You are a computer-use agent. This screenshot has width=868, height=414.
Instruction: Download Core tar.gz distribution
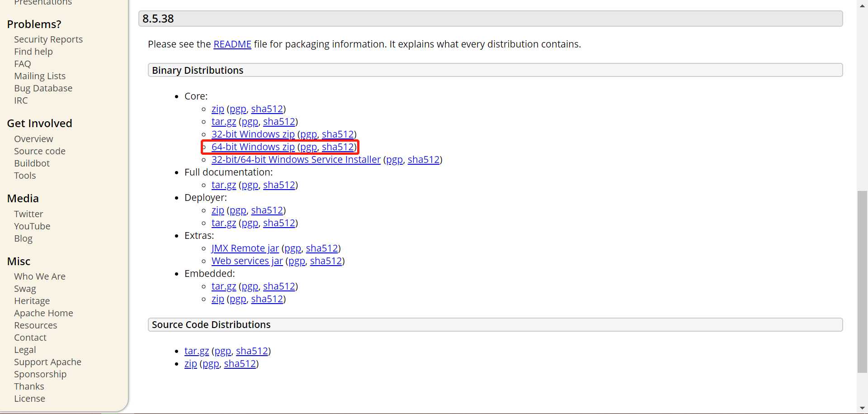(x=224, y=122)
